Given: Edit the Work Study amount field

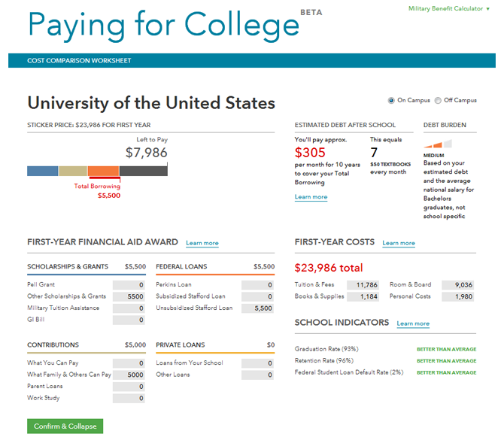Looking at the screenshot, I should pyautogui.click(x=129, y=398).
